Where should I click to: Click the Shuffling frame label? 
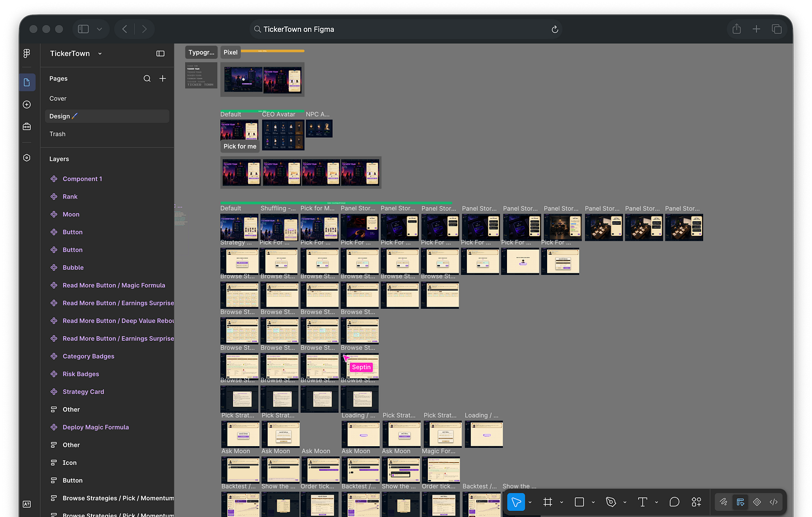point(278,209)
